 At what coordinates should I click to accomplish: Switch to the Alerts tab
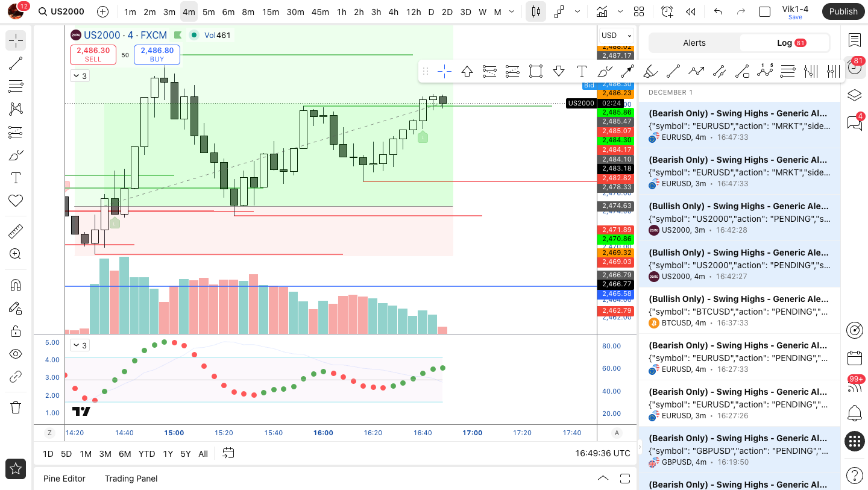coord(694,43)
